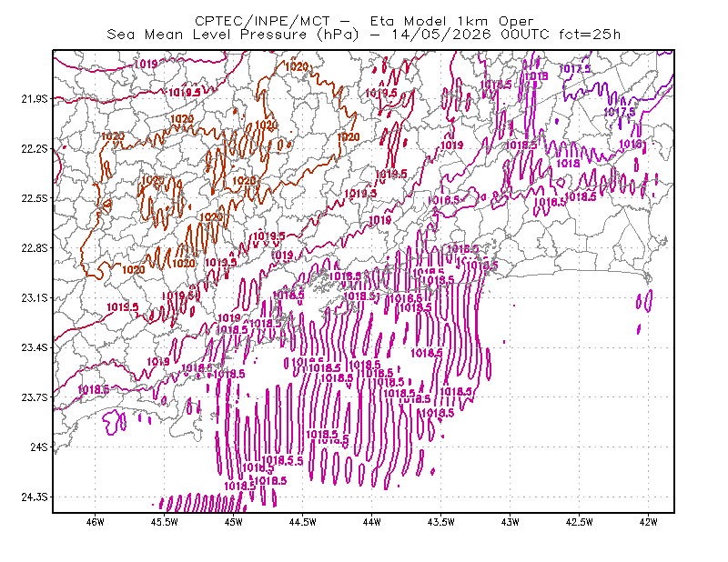Click the 23.7S latitude axis label
Viewport: 728px width, 562px height.
[x=35, y=397]
